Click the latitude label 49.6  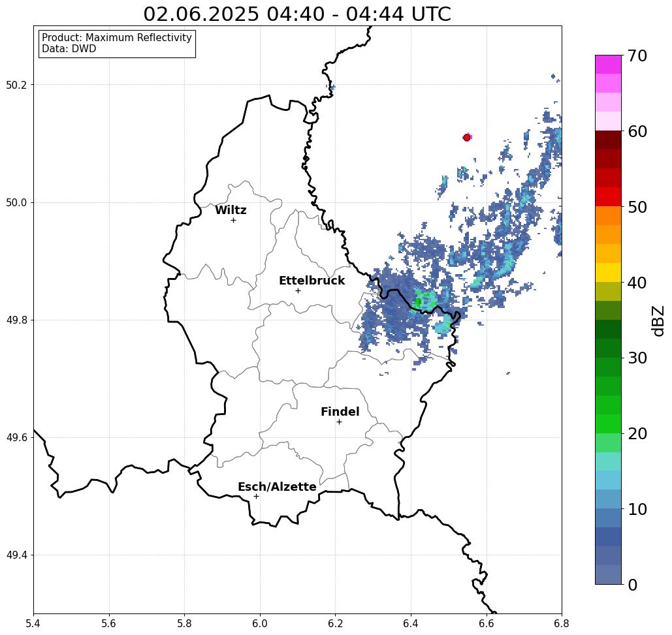coord(16,438)
